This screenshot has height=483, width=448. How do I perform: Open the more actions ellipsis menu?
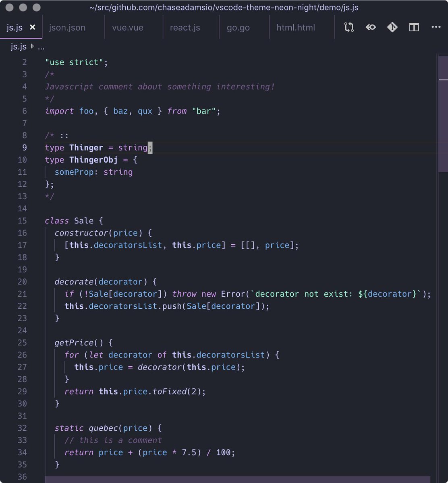436,27
